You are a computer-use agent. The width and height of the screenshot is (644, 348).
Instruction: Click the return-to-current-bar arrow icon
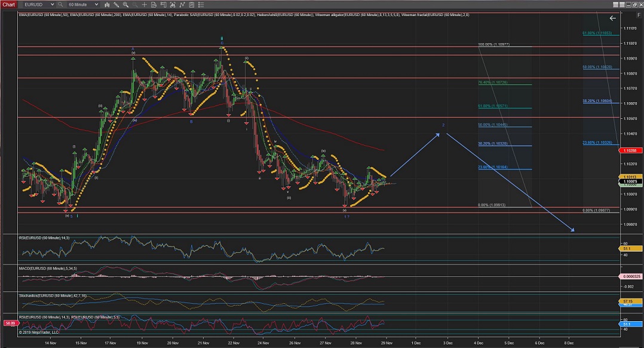[613, 18]
